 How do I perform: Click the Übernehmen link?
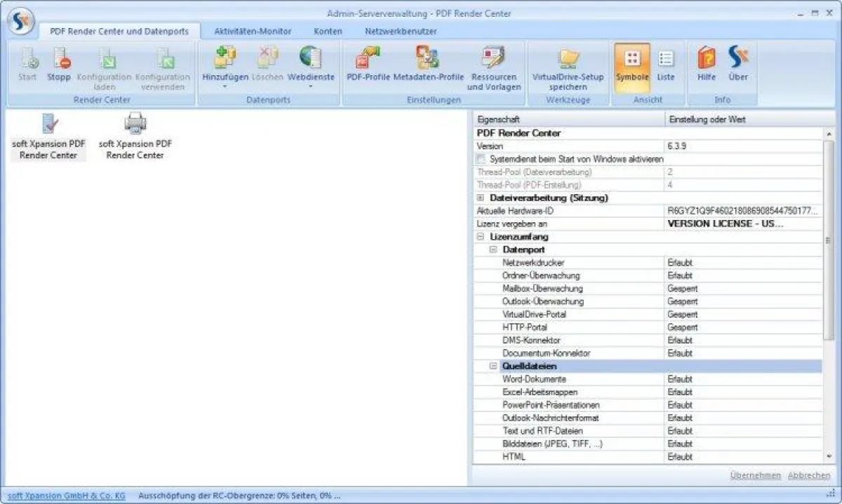point(755,475)
